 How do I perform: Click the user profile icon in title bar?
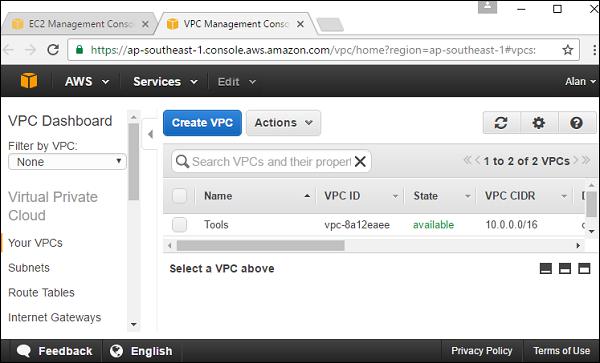tap(488, 7)
